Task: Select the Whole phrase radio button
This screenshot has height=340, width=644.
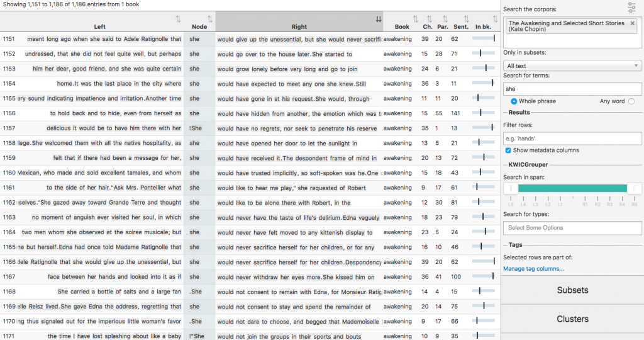Action: click(x=514, y=101)
